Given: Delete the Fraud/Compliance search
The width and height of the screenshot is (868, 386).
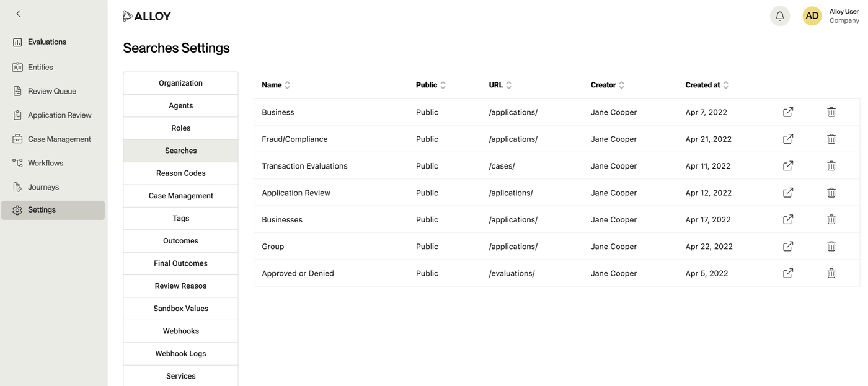Looking at the screenshot, I should (831, 139).
